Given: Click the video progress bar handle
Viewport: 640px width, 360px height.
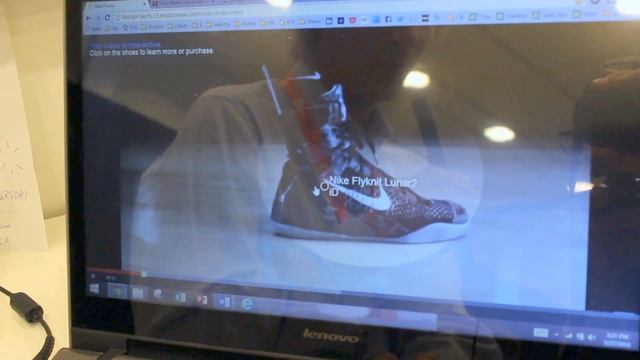Looking at the screenshot, I should [144, 274].
